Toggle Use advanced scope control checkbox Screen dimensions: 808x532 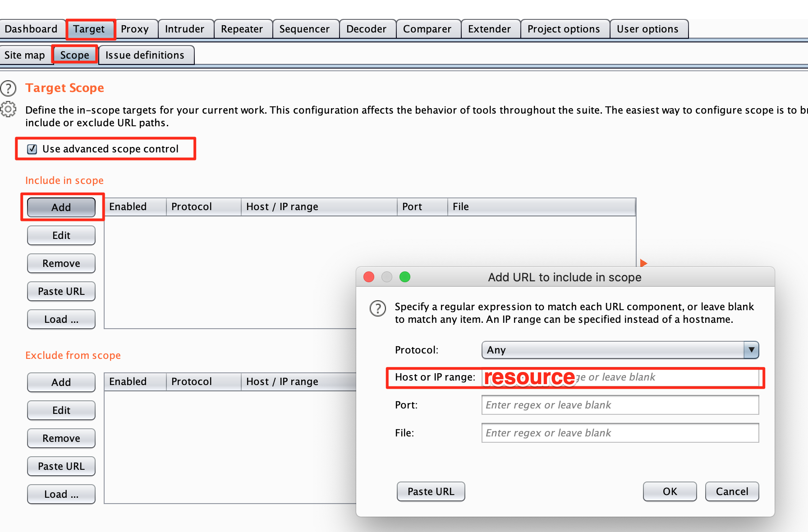click(32, 149)
